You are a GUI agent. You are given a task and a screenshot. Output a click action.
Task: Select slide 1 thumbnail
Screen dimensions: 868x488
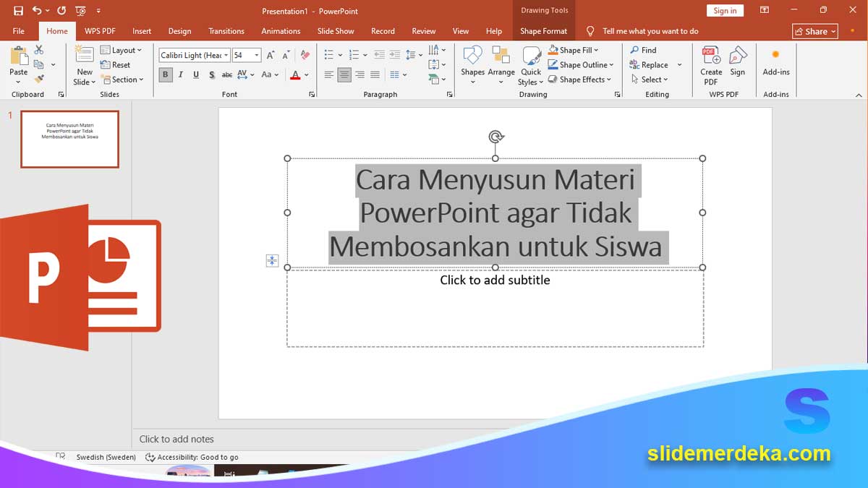tap(70, 139)
